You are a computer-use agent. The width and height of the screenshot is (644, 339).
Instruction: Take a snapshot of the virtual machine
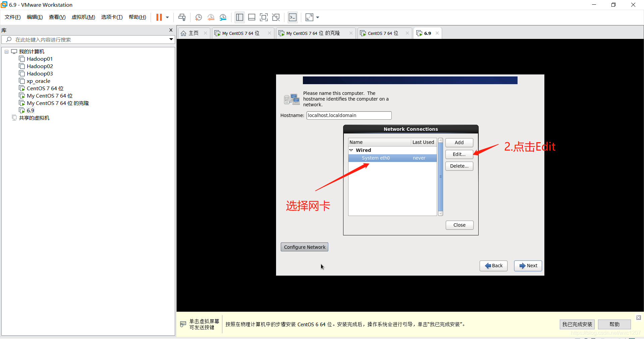[x=199, y=17]
